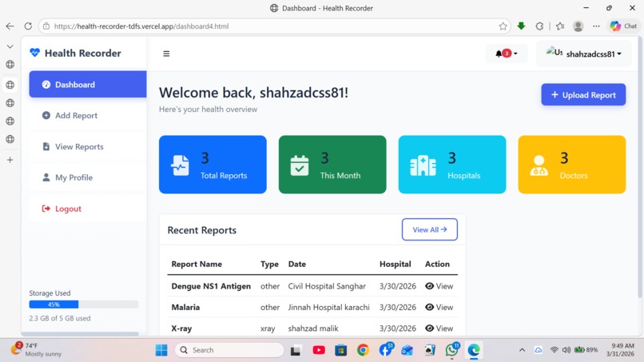Click the browser back arrow
Screen dimensions: 644x362
coord(10,26)
